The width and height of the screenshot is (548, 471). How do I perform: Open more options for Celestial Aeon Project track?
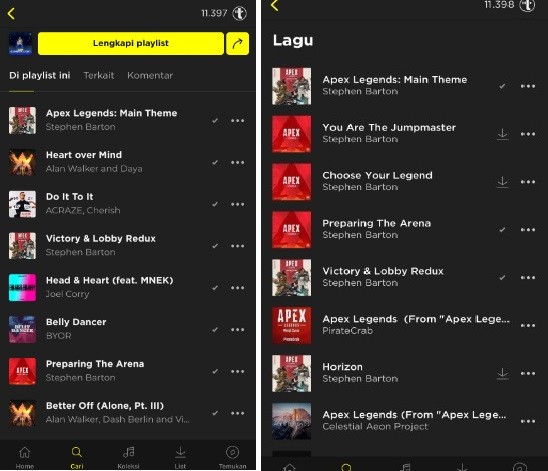point(528,421)
